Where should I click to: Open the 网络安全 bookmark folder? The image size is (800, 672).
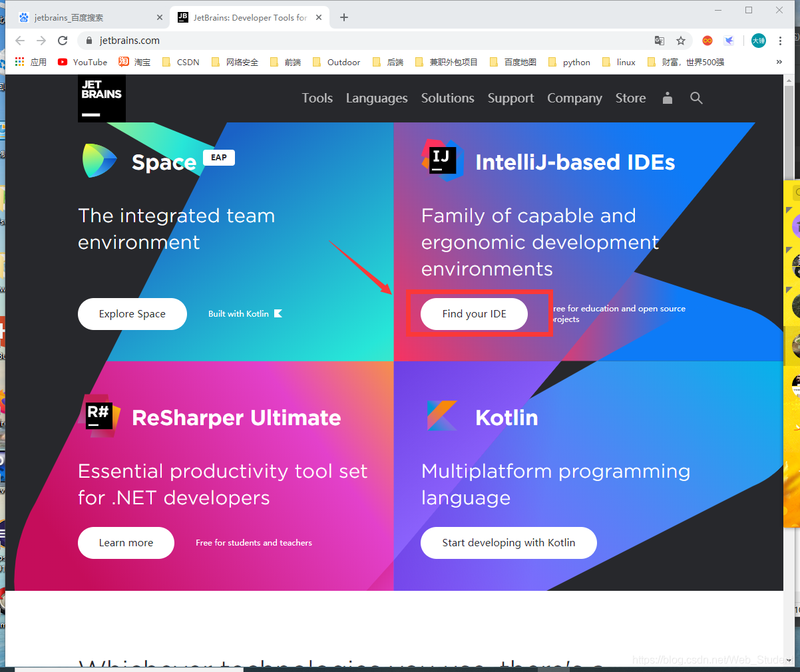pos(234,62)
